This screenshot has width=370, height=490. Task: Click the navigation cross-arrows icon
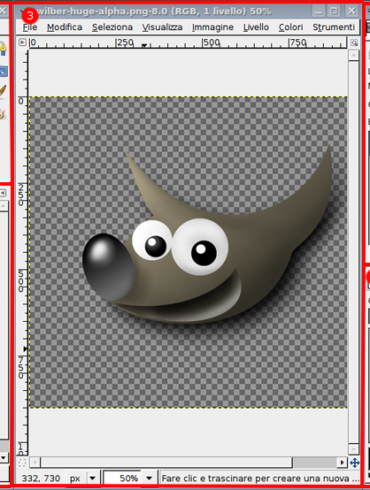pos(355,462)
